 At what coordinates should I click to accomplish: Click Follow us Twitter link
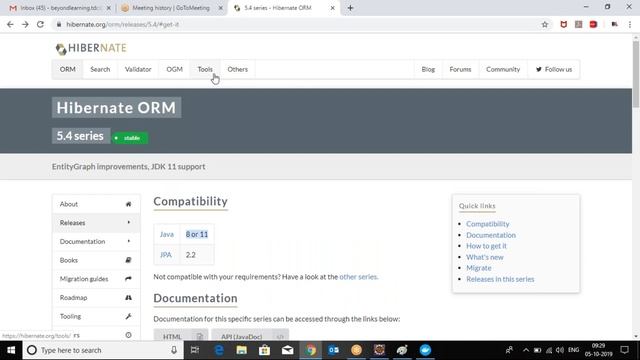[x=554, y=69]
